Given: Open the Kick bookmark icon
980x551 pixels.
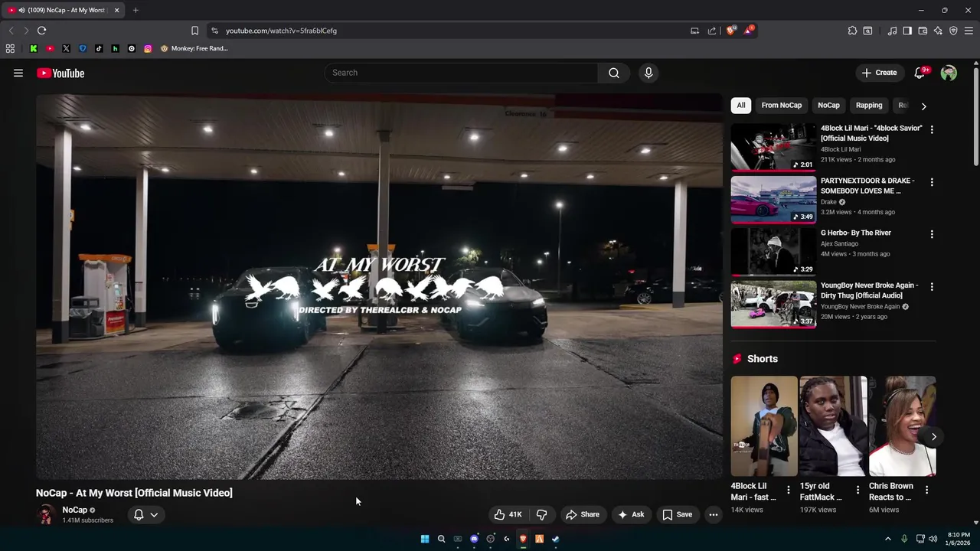Looking at the screenshot, I should (x=34, y=48).
